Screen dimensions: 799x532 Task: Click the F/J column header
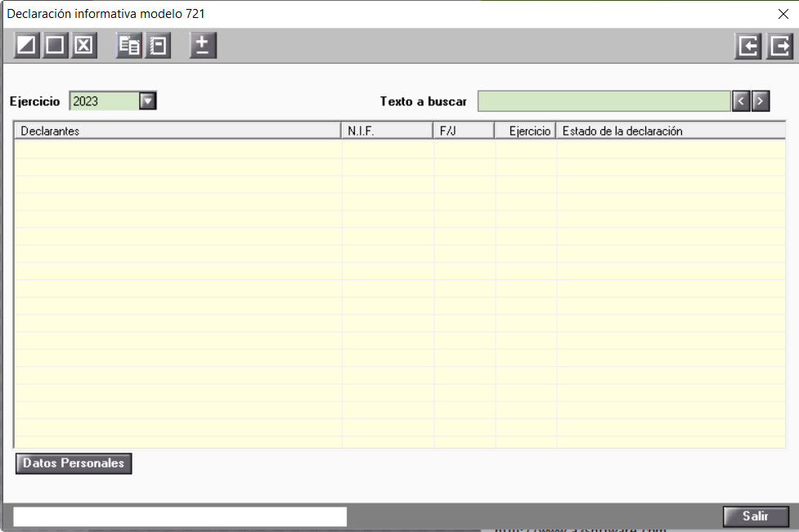(x=464, y=131)
